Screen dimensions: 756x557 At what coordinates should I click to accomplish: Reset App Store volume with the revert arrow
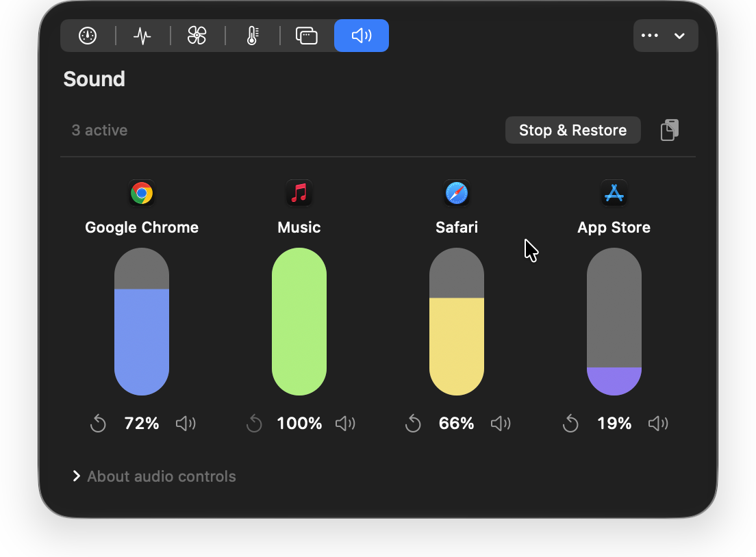pyautogui.click(x=570, y=423)
